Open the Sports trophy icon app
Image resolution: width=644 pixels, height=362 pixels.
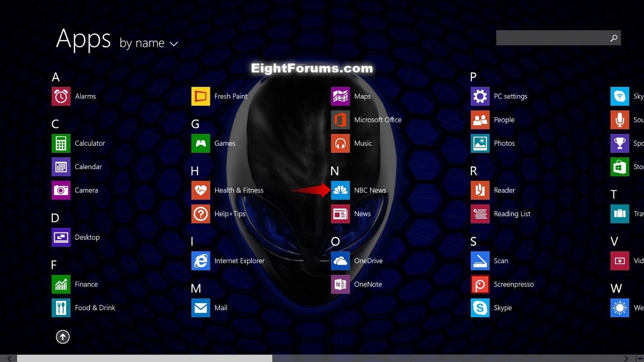(620, 143)
